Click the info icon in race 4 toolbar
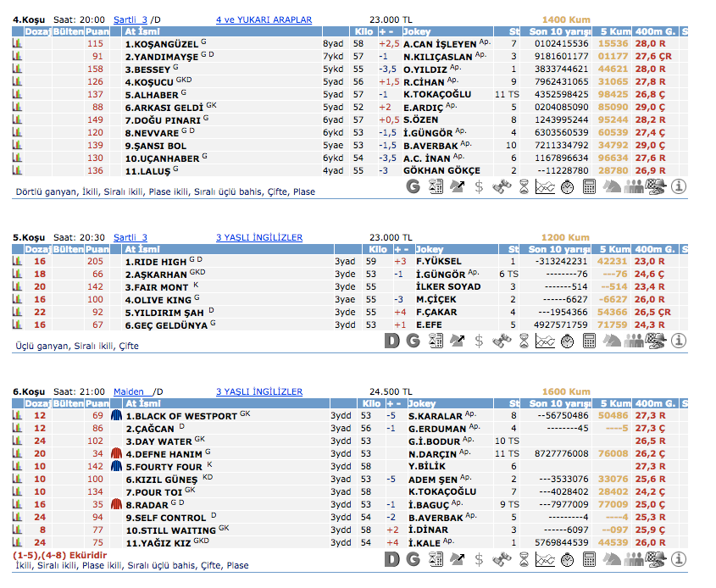716x588 pixels. pyautogui.click(x=678, y=187)
